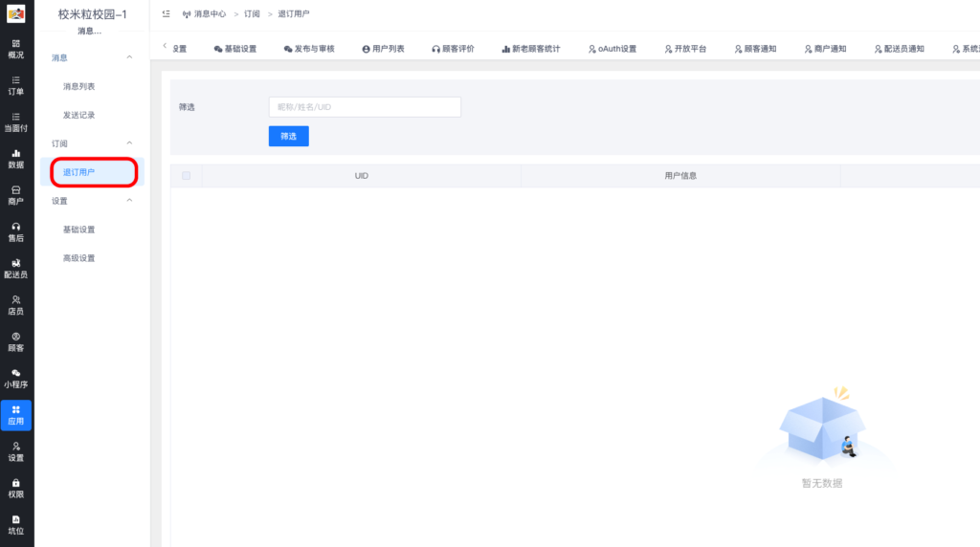Screen dimensions: 980x547
Task: Switch to the 顾客通知 tab
Action: click(x=756, y=49)
